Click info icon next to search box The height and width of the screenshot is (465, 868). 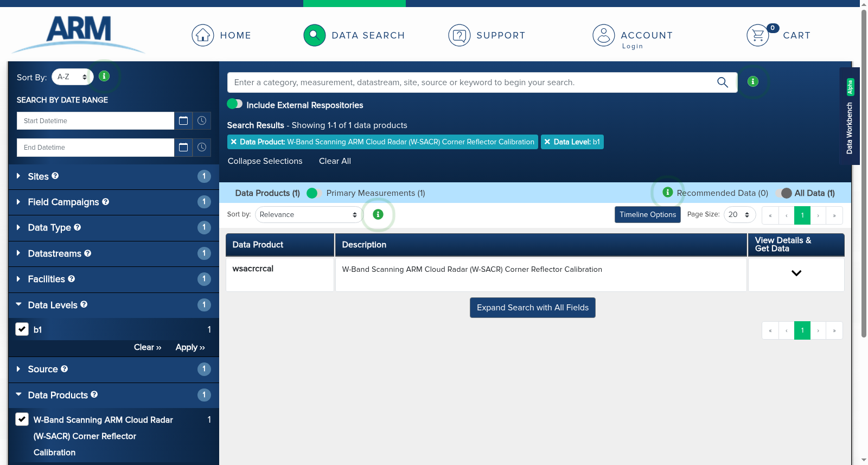pos(753,81)
